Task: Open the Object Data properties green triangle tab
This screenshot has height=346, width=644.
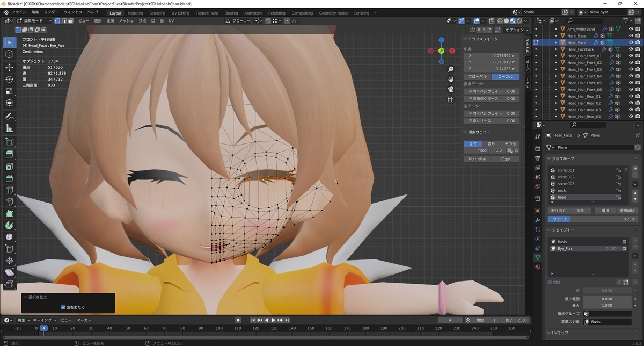Action: point(538,257)
